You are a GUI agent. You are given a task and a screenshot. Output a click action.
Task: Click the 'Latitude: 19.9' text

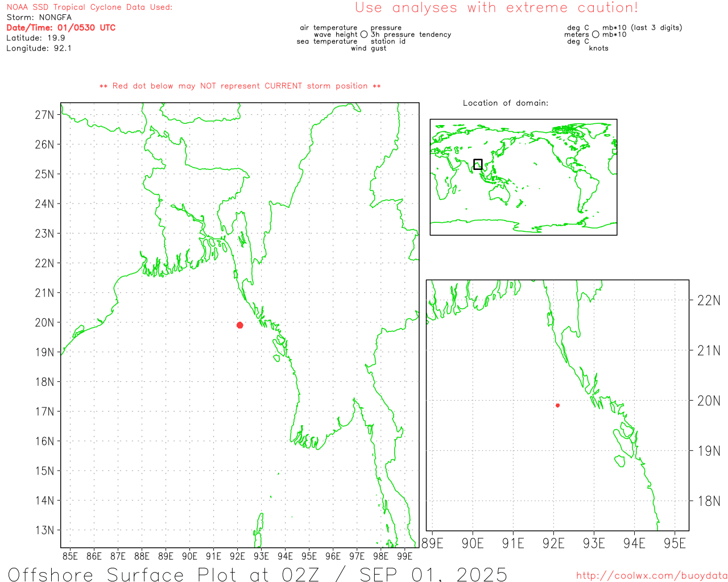click(x=36, y=38)
